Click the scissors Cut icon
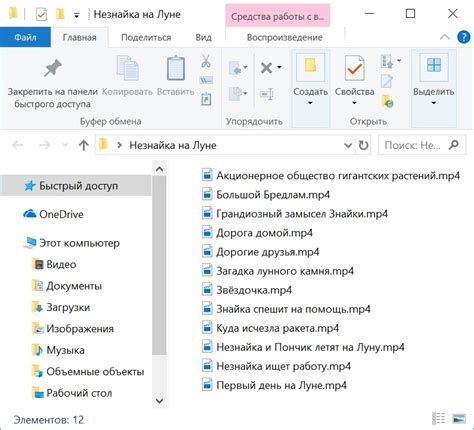474x430 pixels. pos(206,61)
